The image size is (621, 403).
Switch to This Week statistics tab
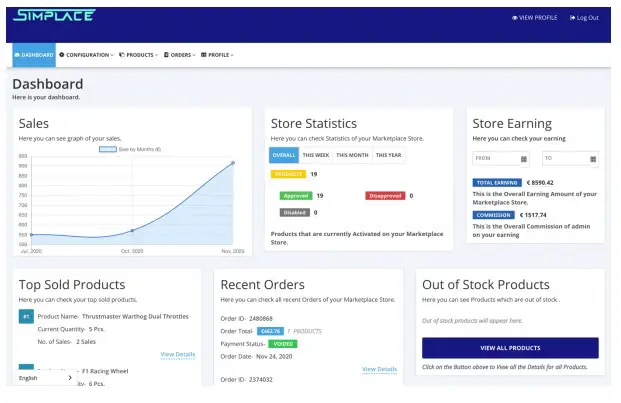[316, 155]
